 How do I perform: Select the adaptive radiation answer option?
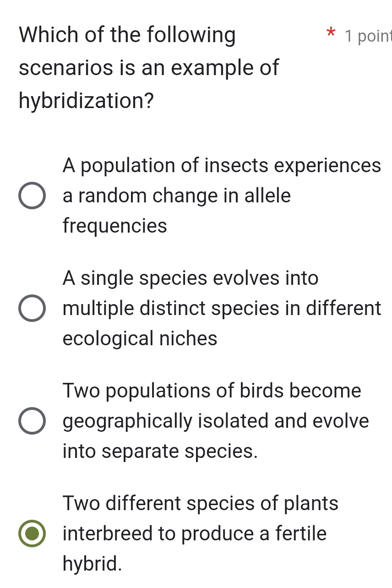pyautogui.click(x=32, y=308)
